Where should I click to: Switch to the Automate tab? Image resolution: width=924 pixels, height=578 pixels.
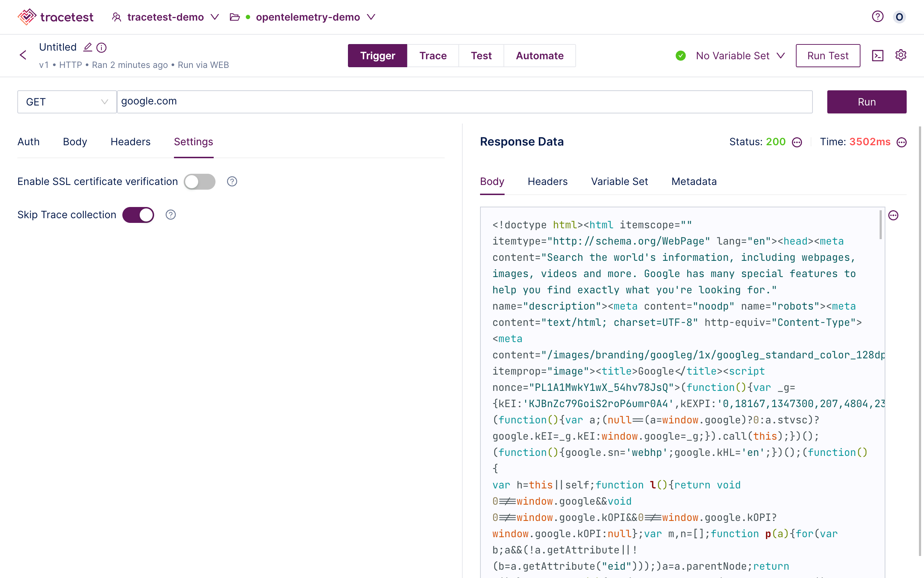[x=540, y=56]
